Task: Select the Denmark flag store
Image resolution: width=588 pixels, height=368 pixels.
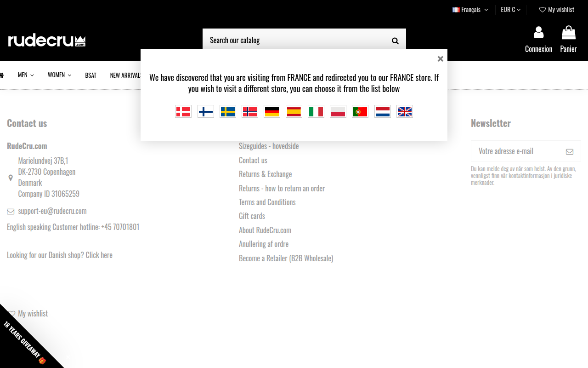Action: 183,111
